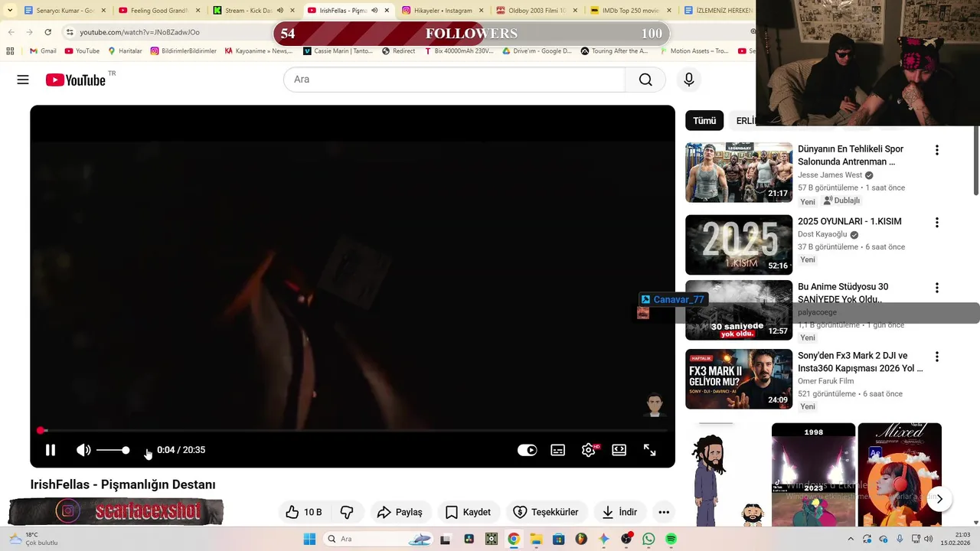Share the video with Paylaş
980x551 pixels.
(x=400, y=512)
